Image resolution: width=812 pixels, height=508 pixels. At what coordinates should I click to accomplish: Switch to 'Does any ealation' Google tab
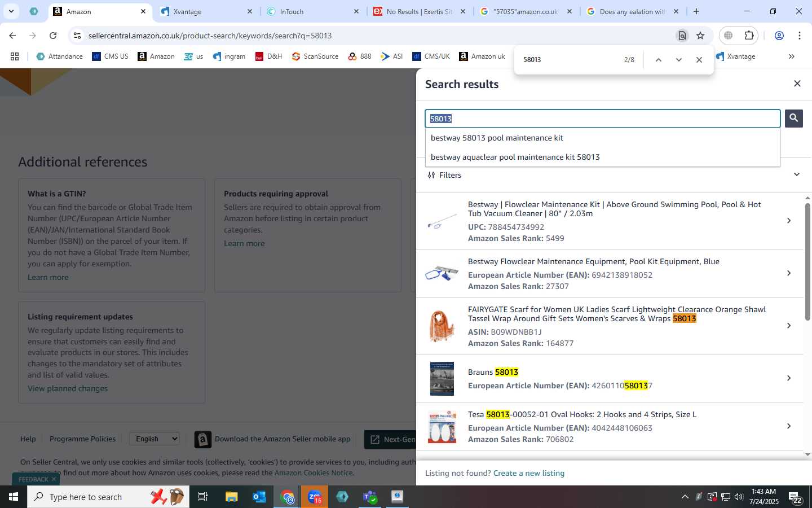pyautogui.click(x=632, y=11)
